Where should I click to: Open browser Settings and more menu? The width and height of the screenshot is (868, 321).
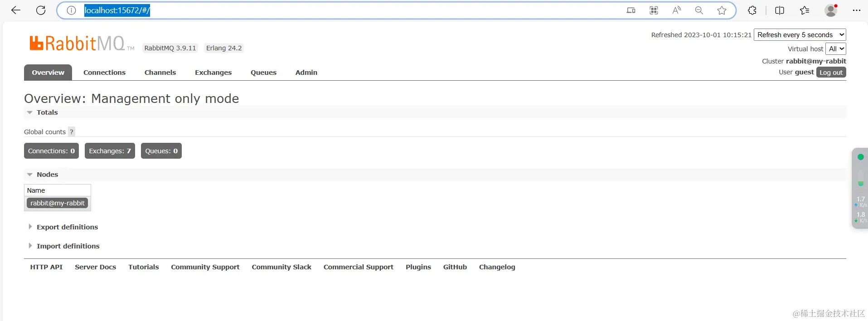[856, 10]
